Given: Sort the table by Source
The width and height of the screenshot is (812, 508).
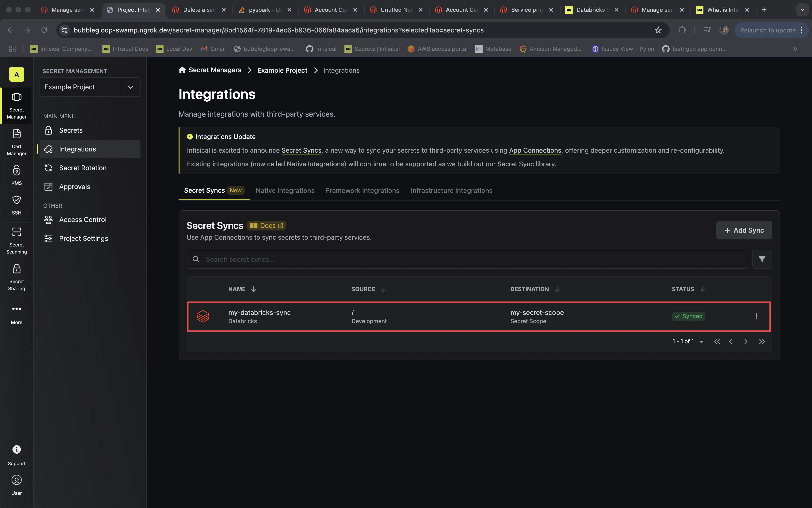Looking at the screenshot, I should (368, 289).
